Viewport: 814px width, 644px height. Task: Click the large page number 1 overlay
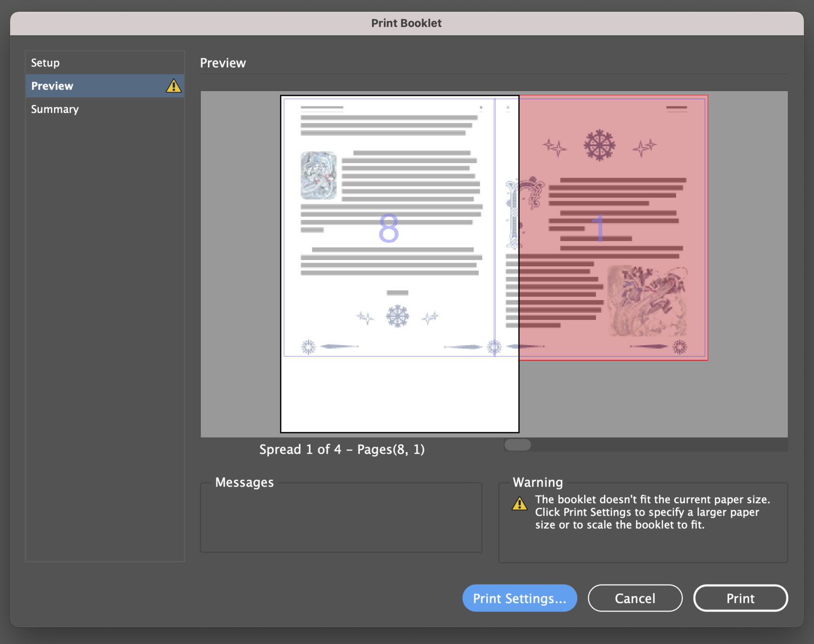point(600,228)
